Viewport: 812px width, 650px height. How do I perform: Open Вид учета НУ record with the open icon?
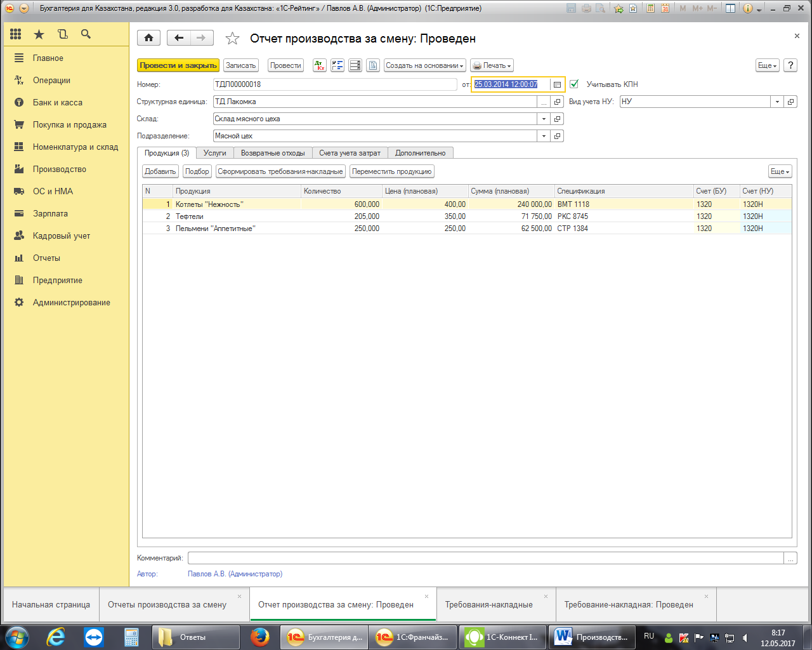[791, 102]
